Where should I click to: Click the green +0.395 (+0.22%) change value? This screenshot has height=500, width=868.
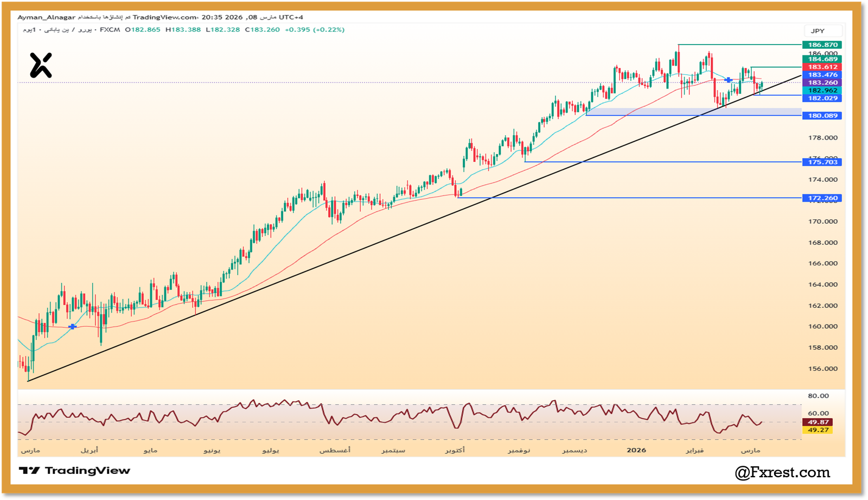tap(315, 30)
